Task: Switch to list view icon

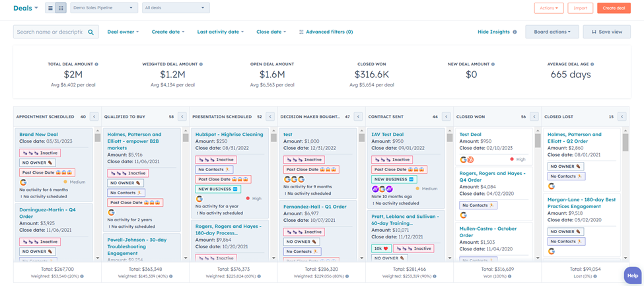Action: point(50,8)
